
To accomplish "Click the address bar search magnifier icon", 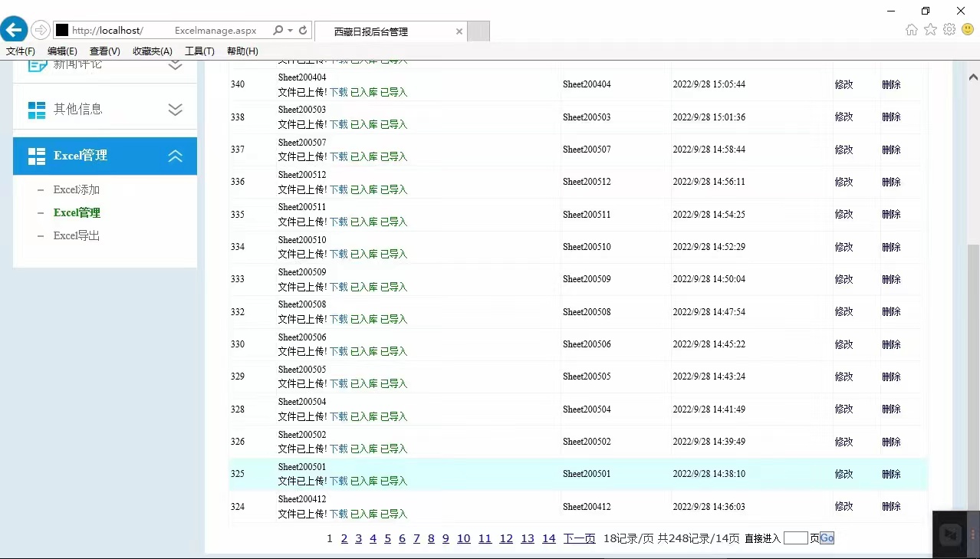I will point(278,31).
